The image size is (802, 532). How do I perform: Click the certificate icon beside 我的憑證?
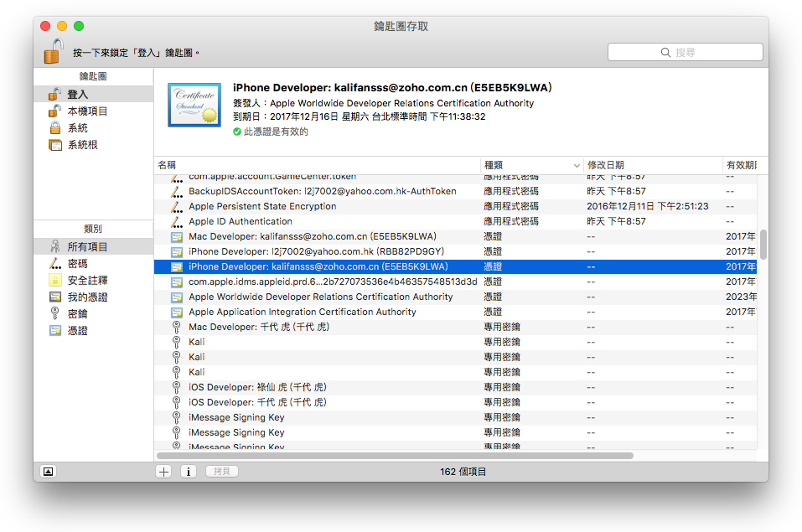(x=55, y=297)
